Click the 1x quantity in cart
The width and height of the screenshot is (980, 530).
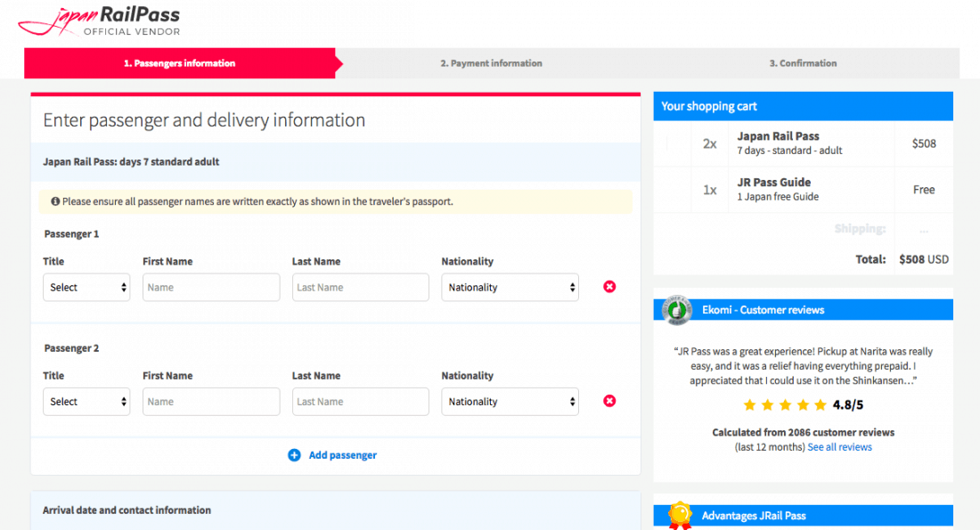(x=710, y=190)
